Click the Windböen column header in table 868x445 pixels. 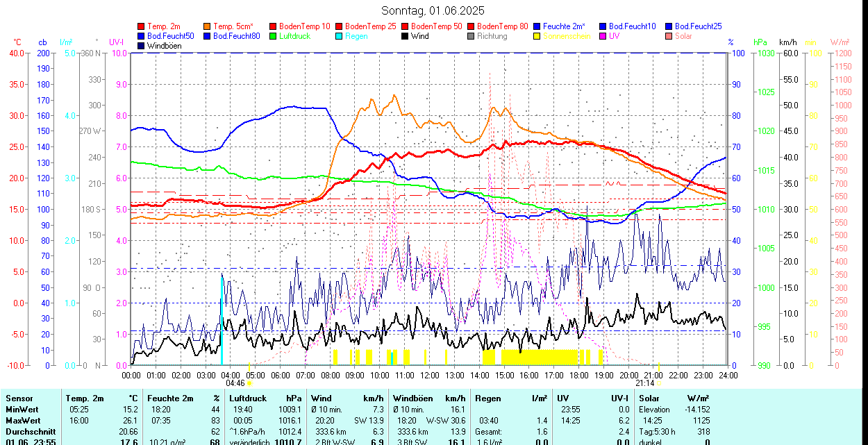pos(412,398)
